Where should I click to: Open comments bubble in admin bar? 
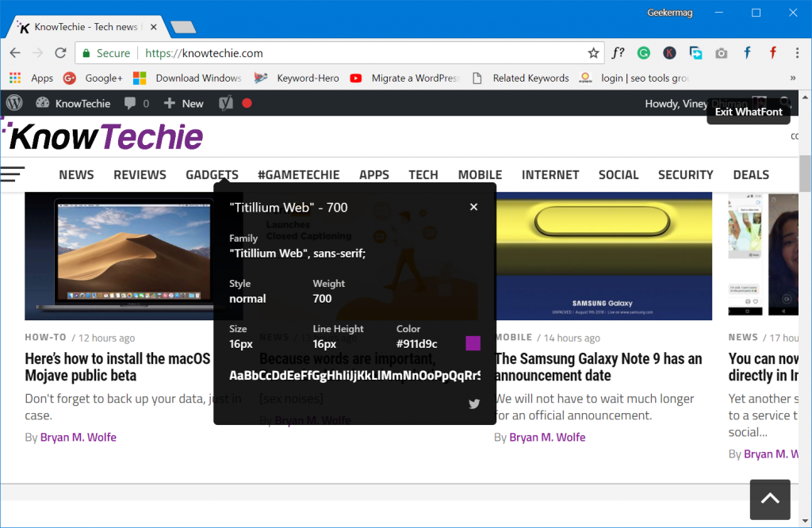coord(136,103)
